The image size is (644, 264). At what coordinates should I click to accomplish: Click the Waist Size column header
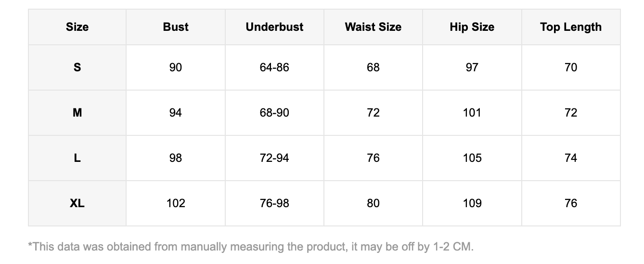(373, 27)
